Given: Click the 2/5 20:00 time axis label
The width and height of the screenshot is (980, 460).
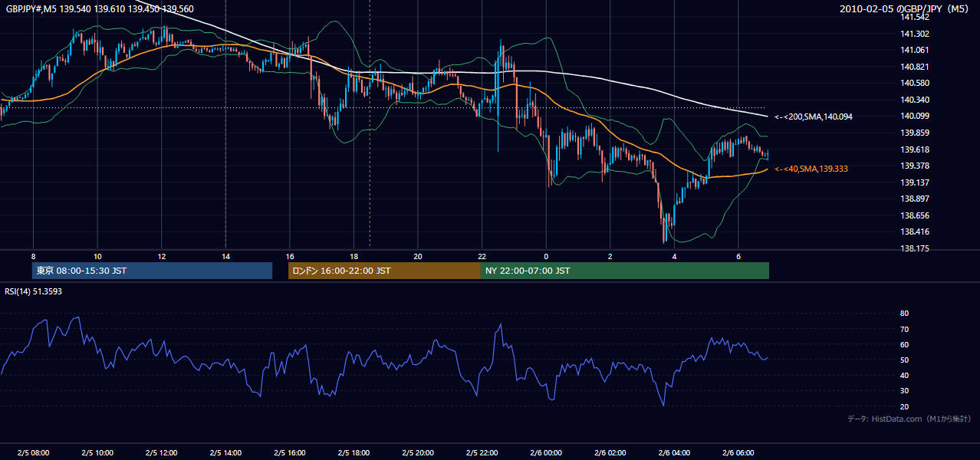Looking at the screenshot, I should (417, 452).
